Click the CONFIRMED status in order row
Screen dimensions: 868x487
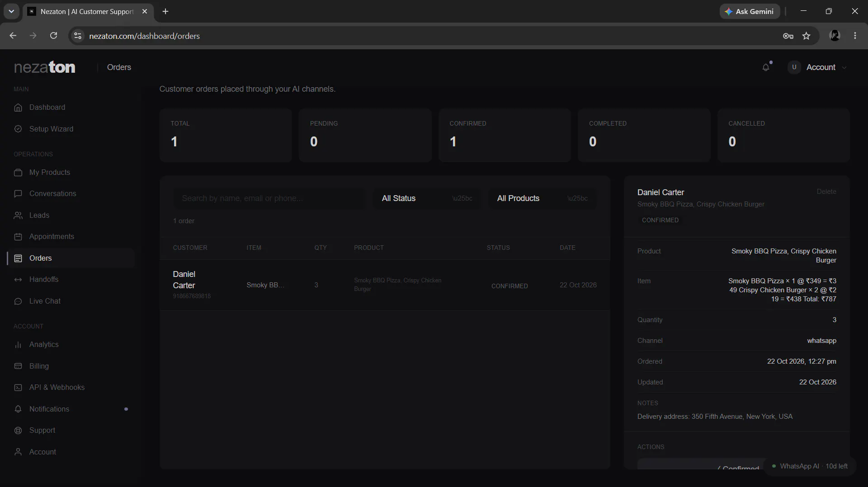tap(509, 286)
